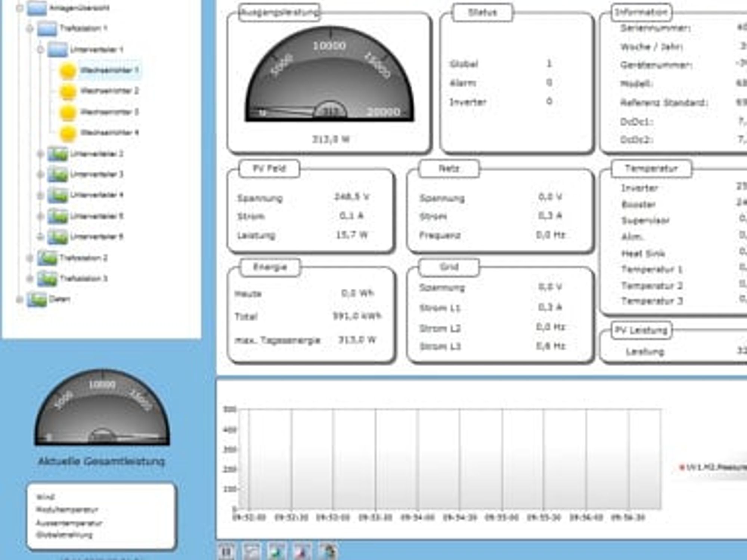Click the solar panel icon of Trafostation 2
The width and height of the screenshot is (747, 560).
coord(47,258)
